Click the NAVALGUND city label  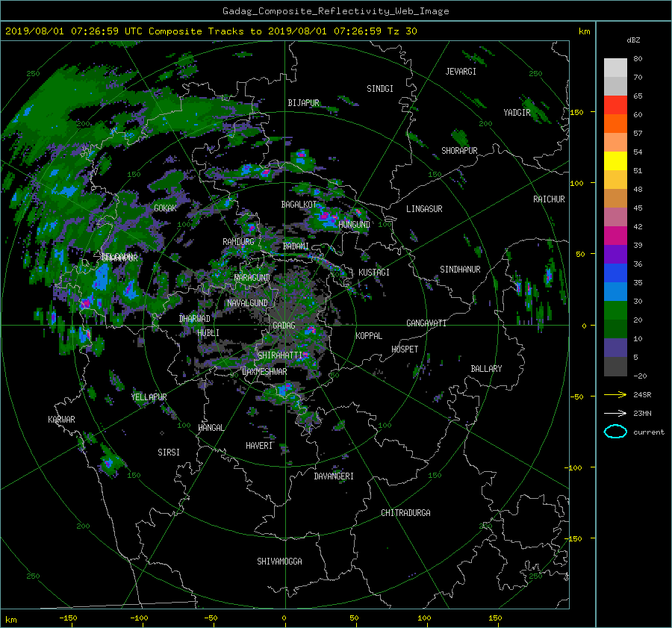247,303
